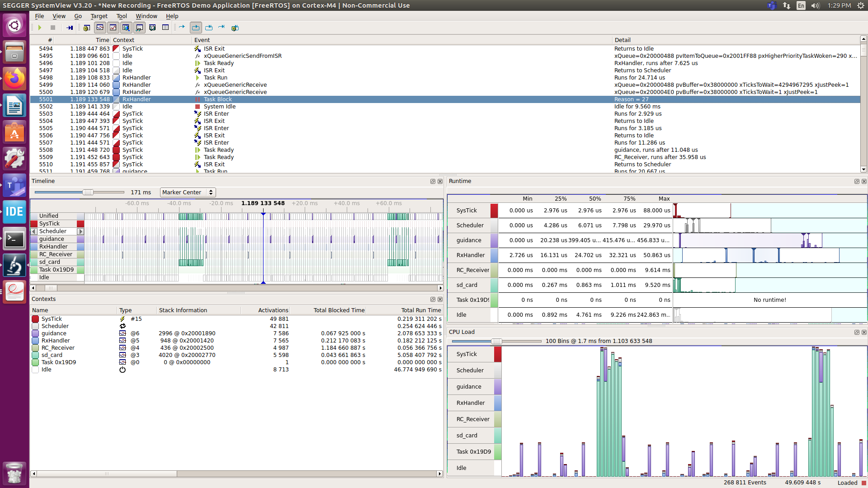Jump to next Scheduler event in timeline
The height and width of the screenshot is (488, 868).
[x=80, y=231]
